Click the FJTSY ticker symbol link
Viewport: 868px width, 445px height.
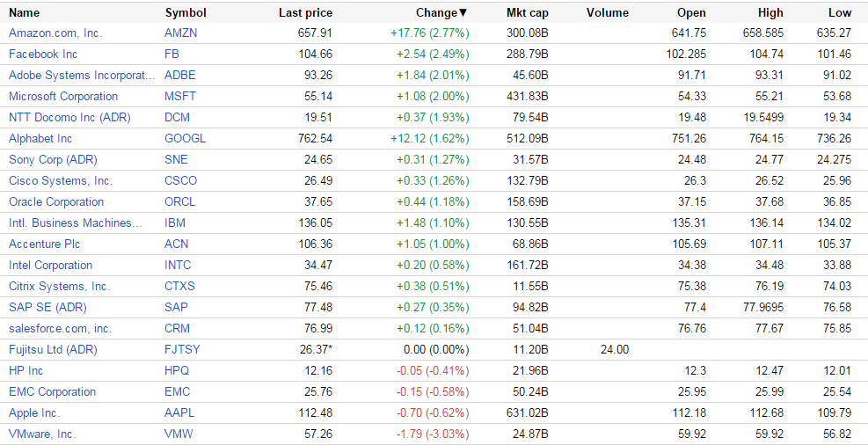click(x=182, y=349)
